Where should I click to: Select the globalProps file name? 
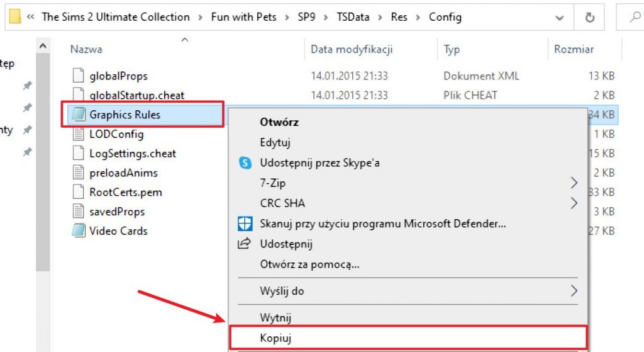[x=118, y=76]
